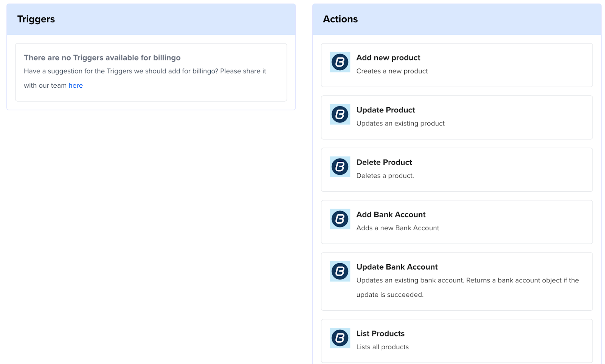Click 'Updates an existing product' description
The height and width of the screenshot is (364, 605).
[400, 124]
